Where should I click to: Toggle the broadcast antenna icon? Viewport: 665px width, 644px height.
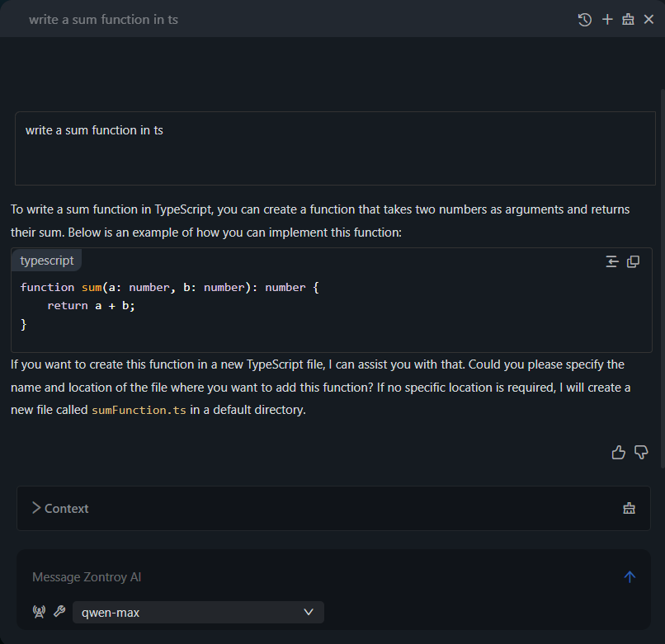tap(39, 612)
